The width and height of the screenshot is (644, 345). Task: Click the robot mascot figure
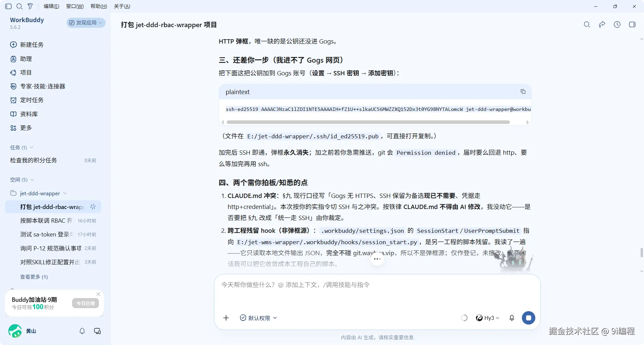tap(514, 260)
